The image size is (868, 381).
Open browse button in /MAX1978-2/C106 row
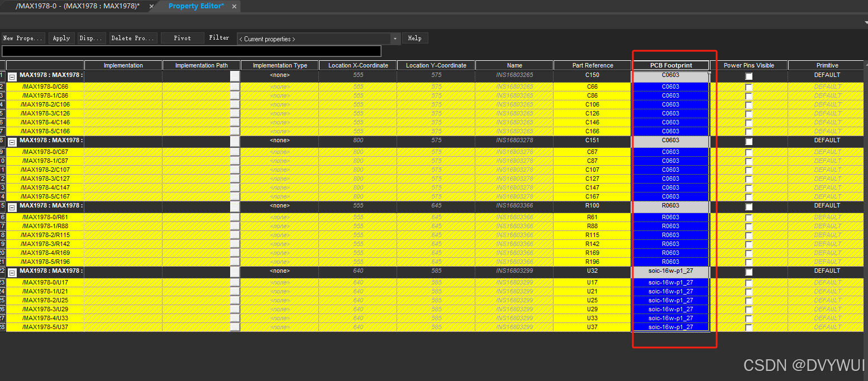tap(235, 104)
